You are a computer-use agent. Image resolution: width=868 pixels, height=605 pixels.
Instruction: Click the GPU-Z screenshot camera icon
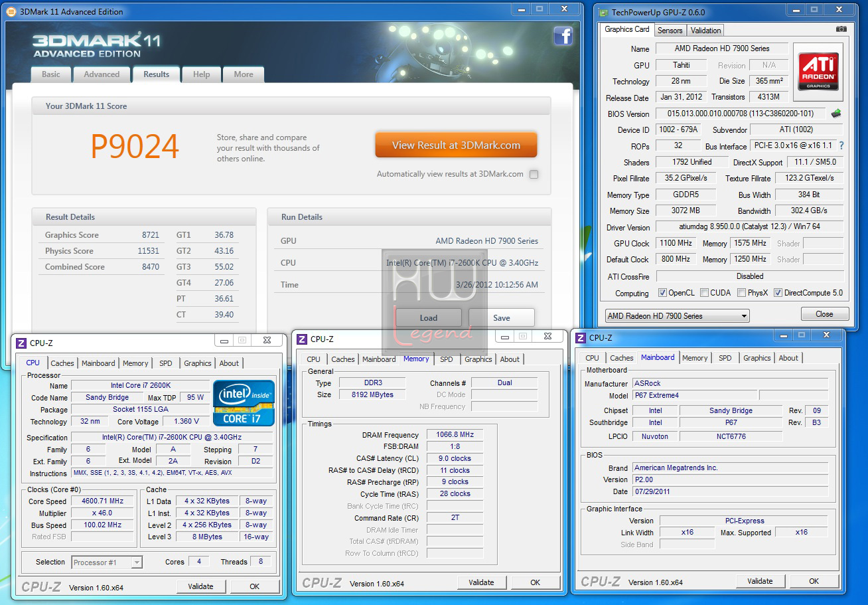[x=841, y=29]
